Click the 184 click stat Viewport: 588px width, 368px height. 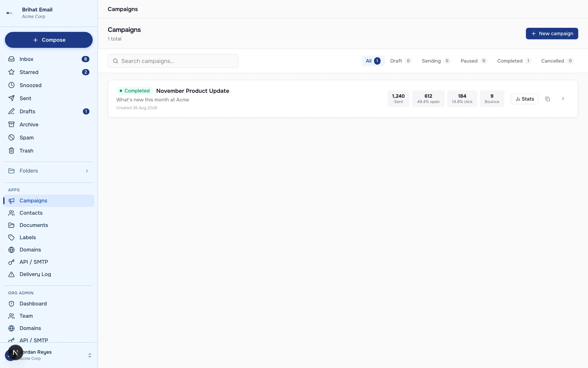tap(462, 99)
